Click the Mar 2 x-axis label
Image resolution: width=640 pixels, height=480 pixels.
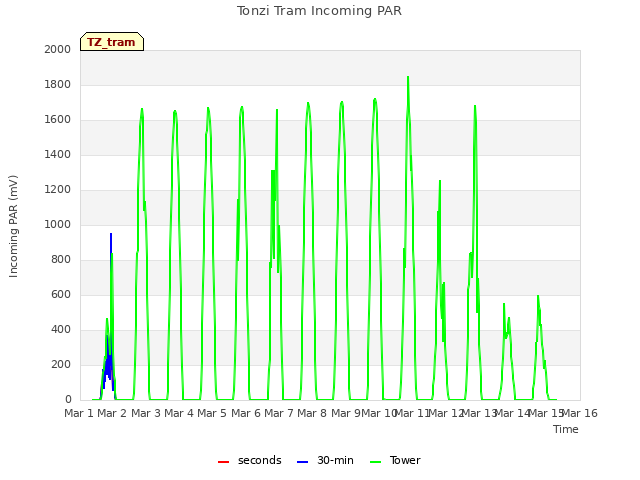(112, 413)
